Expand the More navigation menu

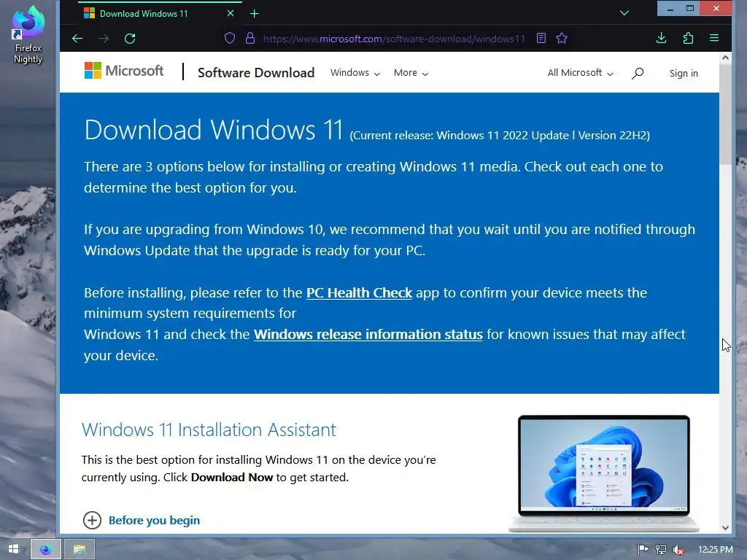click(411, 73)
